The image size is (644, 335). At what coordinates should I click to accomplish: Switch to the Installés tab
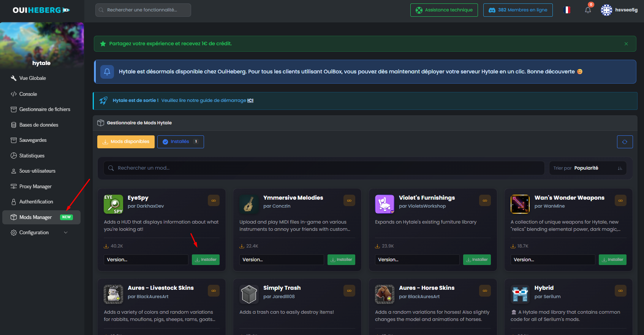click(180, 142)
